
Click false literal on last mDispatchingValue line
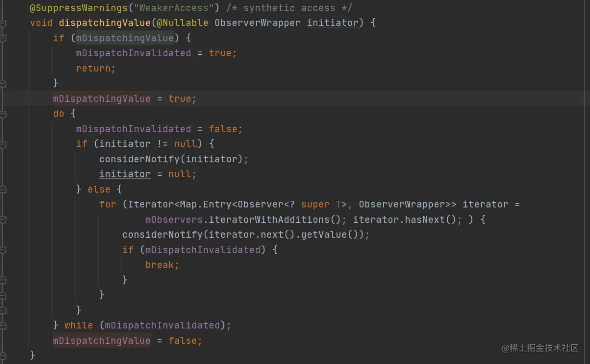(x=183, y=340)
